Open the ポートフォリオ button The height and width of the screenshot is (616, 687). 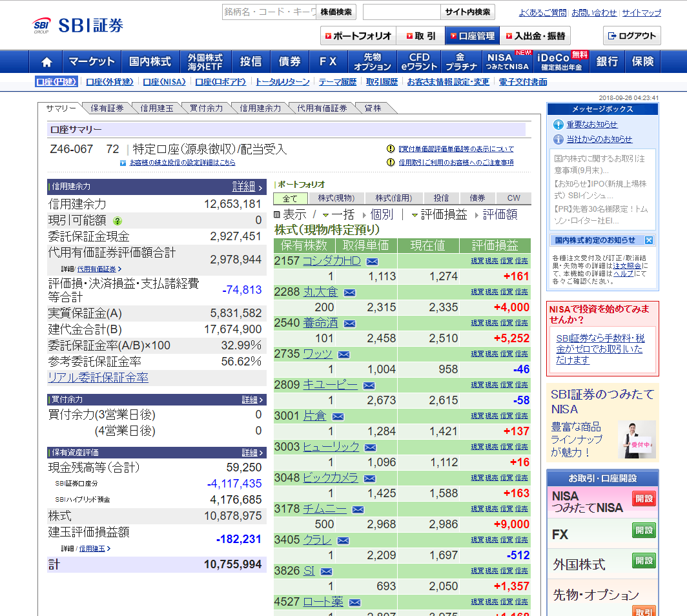coord(358,36)
